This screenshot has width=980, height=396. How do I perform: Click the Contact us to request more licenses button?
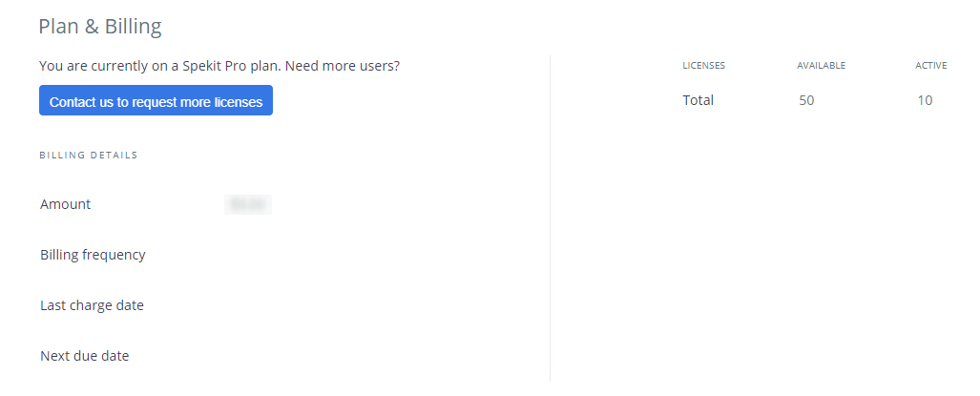[156, 101]
